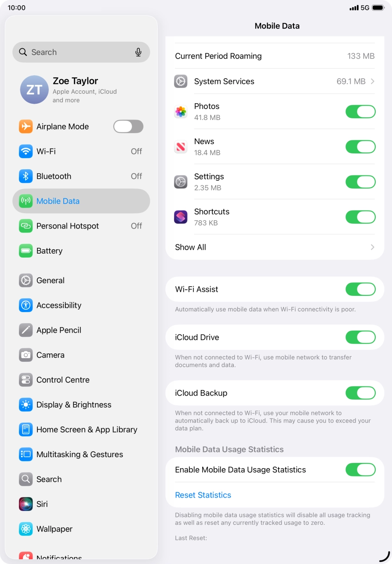Click the Search field in the sidebar
The width and height of the screenshot is (392, 564).
click(81, 52)
